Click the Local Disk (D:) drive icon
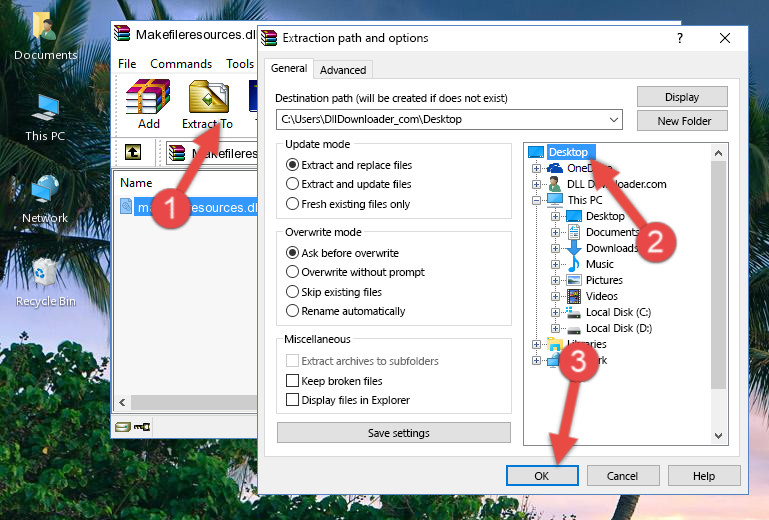The image size is (769, 520). 574,329
